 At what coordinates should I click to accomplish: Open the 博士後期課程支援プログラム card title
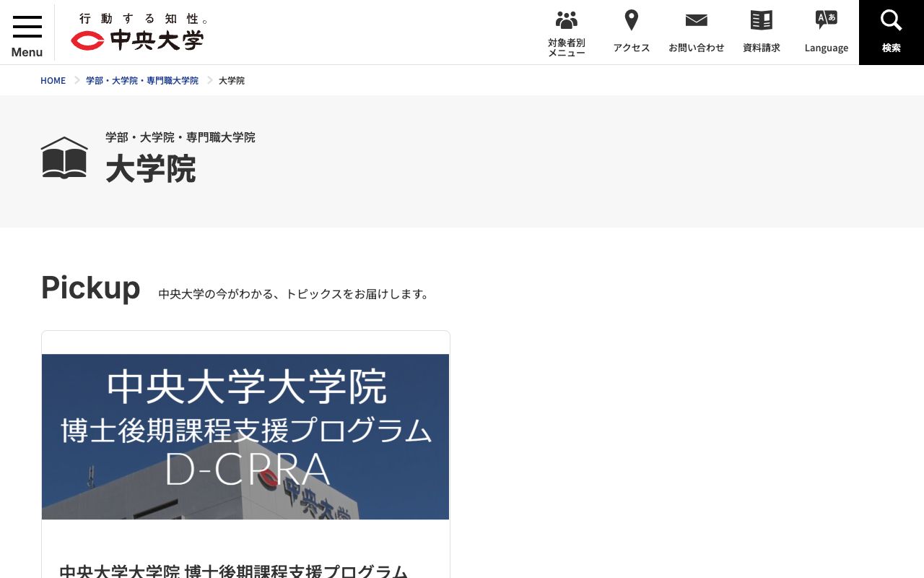(234, 571)
